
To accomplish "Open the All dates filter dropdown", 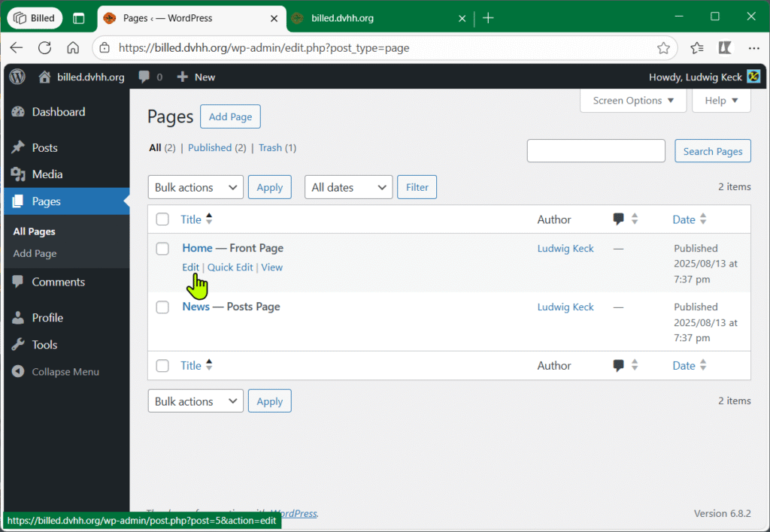I will point(349,188).
